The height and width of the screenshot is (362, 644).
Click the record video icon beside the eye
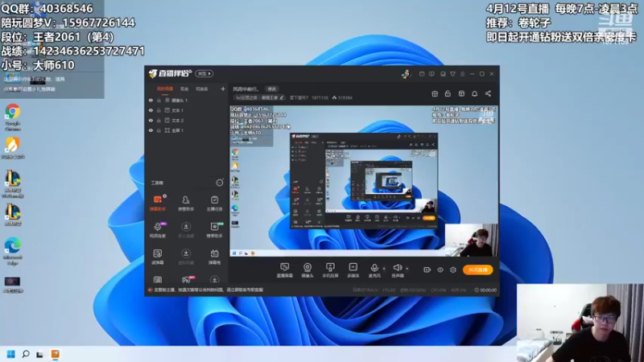(427, 269)
